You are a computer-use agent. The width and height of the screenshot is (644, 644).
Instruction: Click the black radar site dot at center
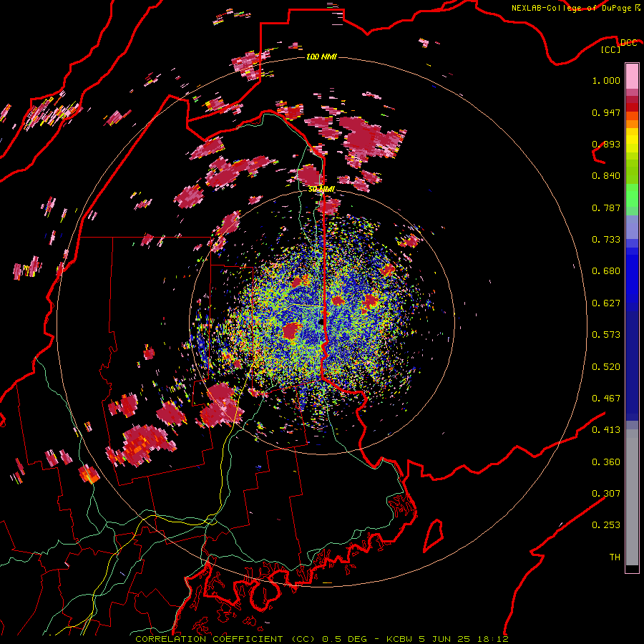[320, 323]
